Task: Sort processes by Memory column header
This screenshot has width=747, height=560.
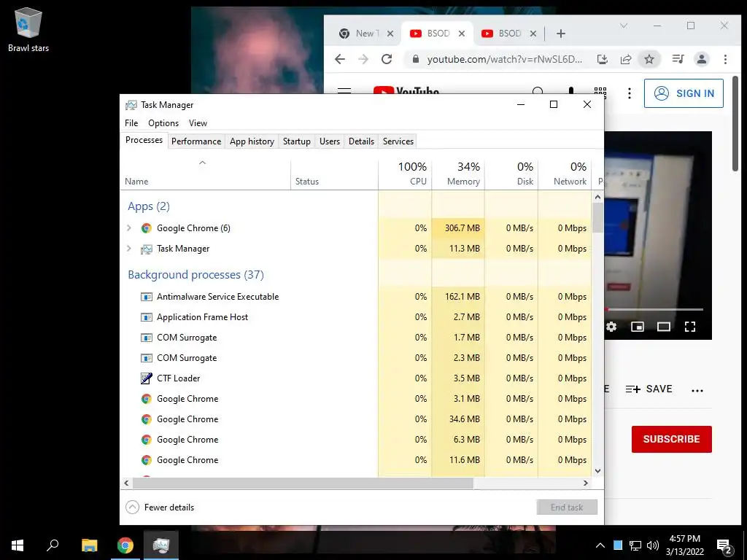Action: tap(458, 174)
